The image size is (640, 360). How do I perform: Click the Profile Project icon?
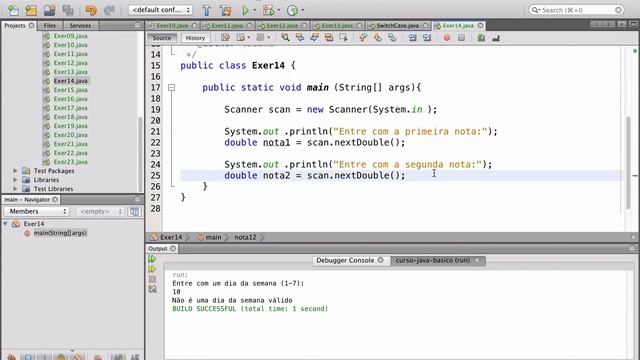292,10
